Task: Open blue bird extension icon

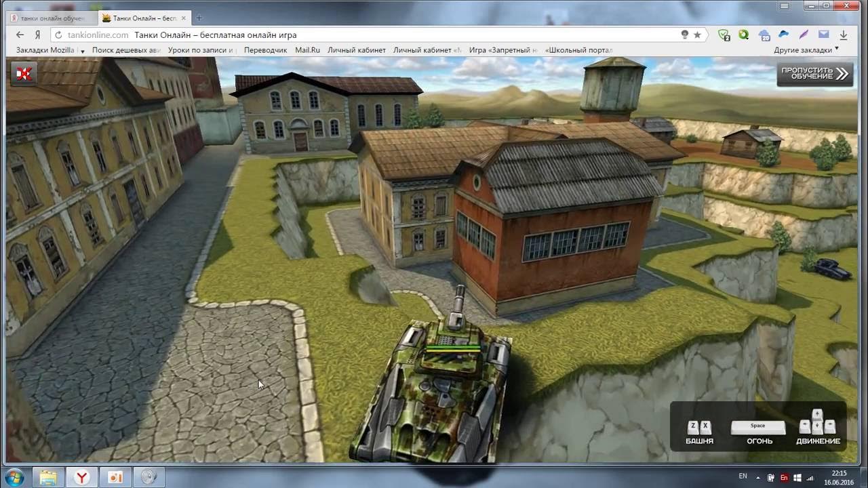Action: tap(784, 35)
